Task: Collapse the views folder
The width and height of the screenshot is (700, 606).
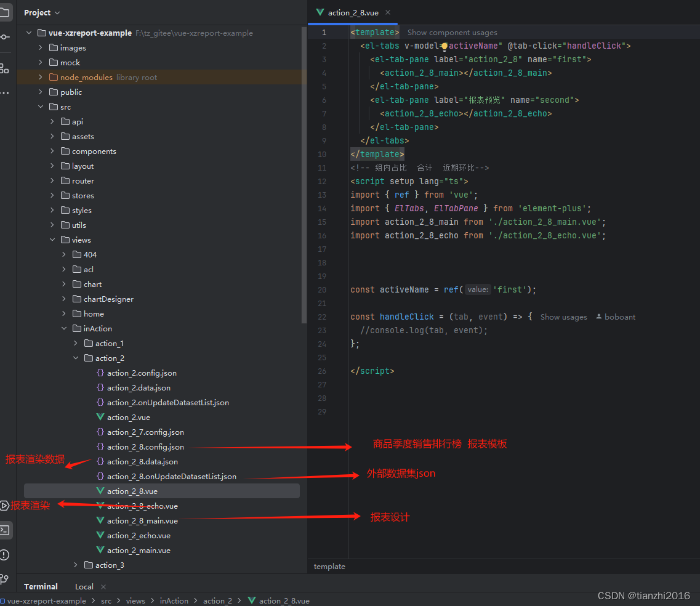Action: tap(52, 240)
